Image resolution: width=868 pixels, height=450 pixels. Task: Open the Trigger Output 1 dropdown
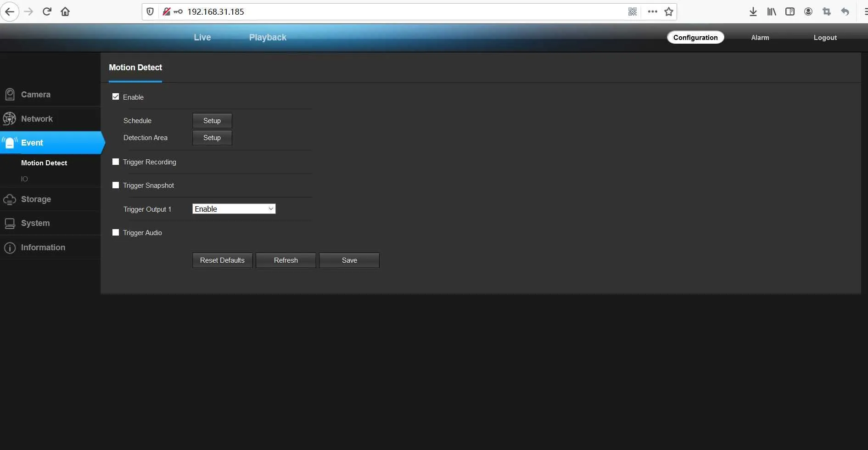(x=234, y=209)
